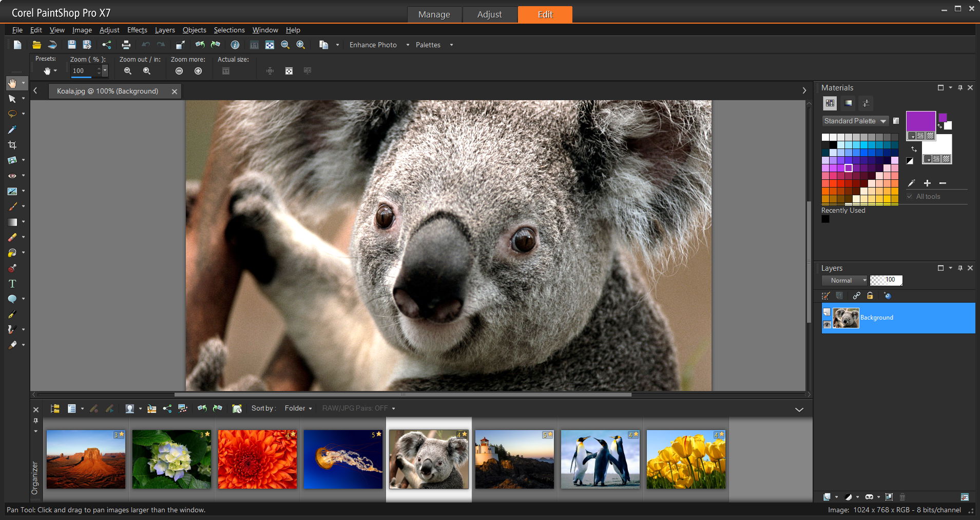
Task: Select the Text tool
Action: tap(12, 284)
